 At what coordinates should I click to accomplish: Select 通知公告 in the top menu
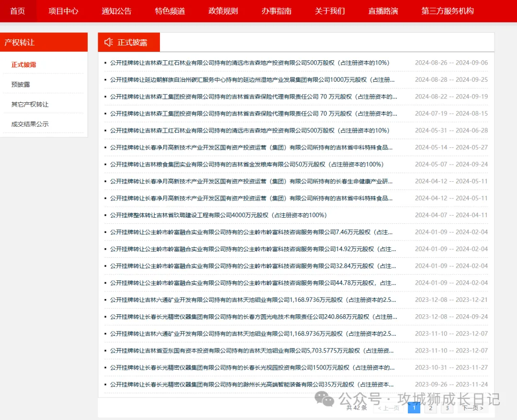[116, 11]
